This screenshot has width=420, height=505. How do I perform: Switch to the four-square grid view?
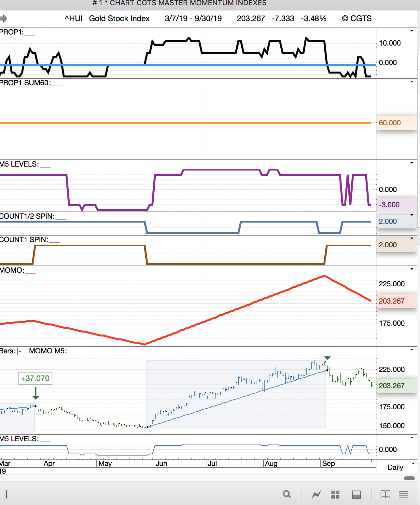point(335,495)
